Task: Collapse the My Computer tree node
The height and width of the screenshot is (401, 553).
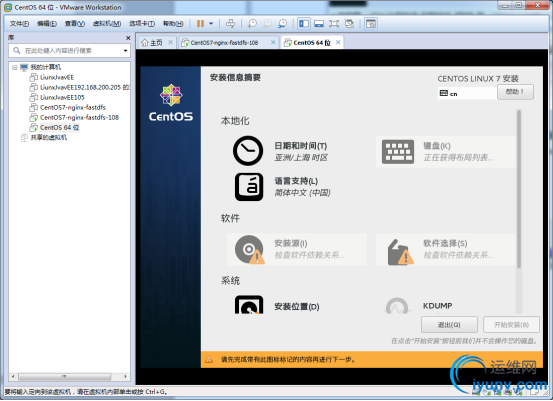Action: click(x=14, y=67)
